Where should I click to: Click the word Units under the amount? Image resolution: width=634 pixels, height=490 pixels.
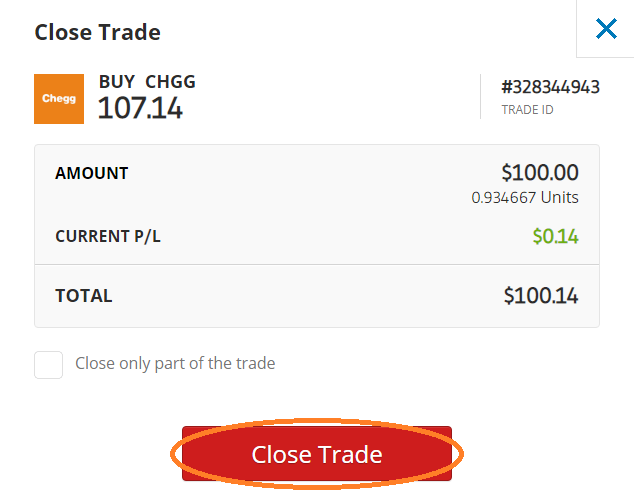point(560,198)
